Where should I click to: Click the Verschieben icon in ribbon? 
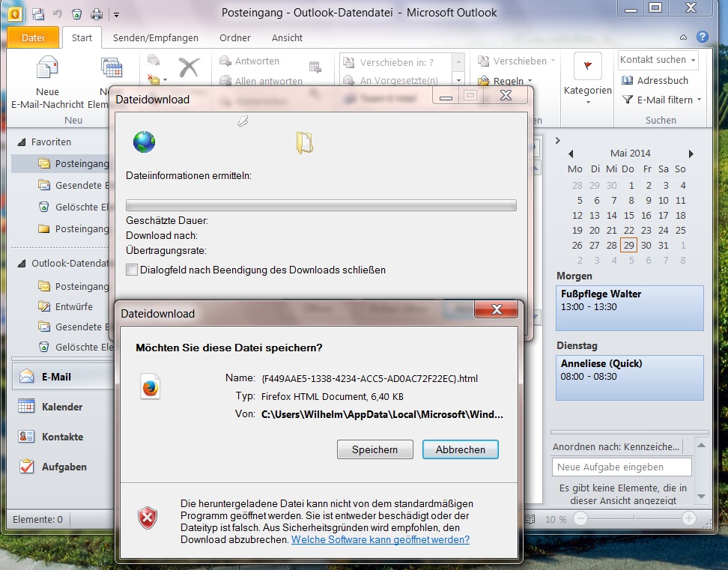click(483, 61)
